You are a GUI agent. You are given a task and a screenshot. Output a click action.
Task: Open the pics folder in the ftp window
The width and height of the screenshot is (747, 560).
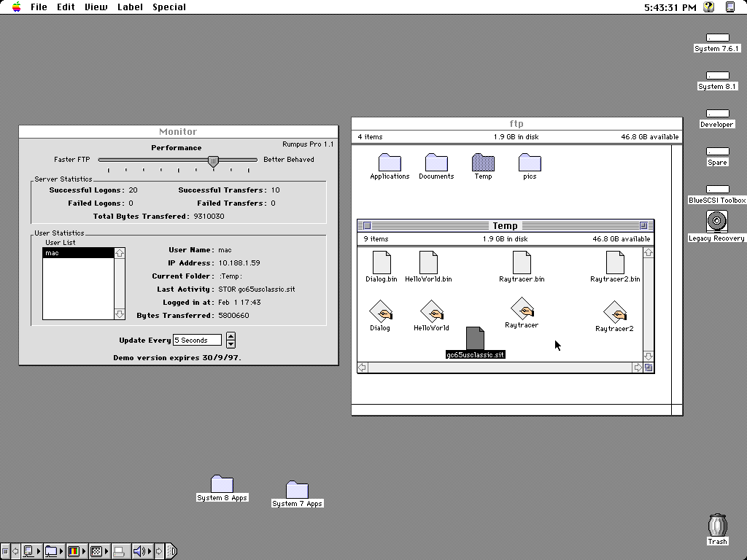pyautogui.click(x=530, y=163)
